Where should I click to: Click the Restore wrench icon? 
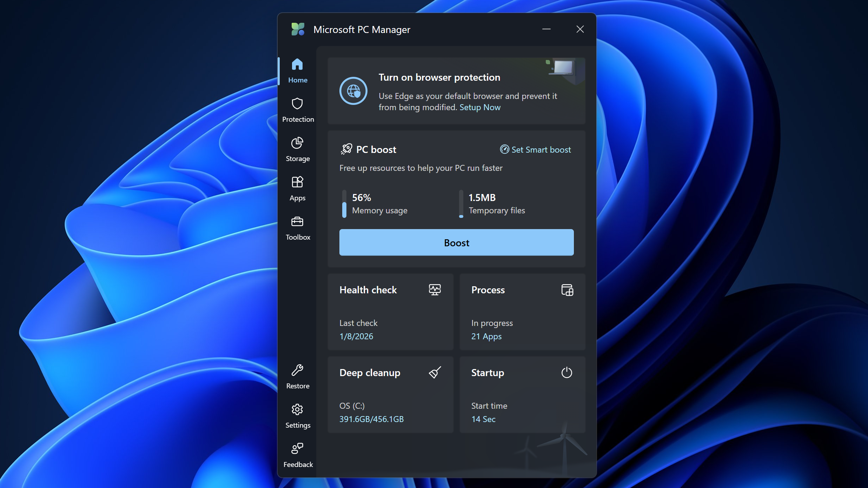tap(297, 370)
